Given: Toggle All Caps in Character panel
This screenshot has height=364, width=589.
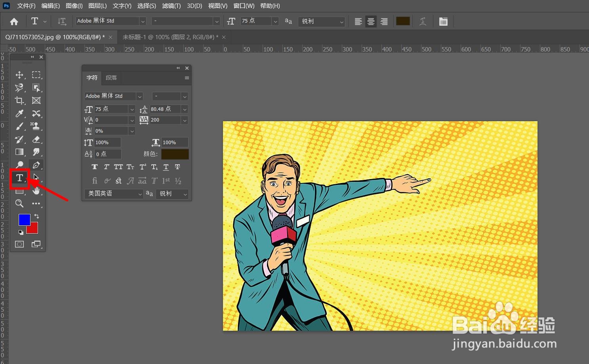Looking at the screenshot, I should (x=118, y=167).
